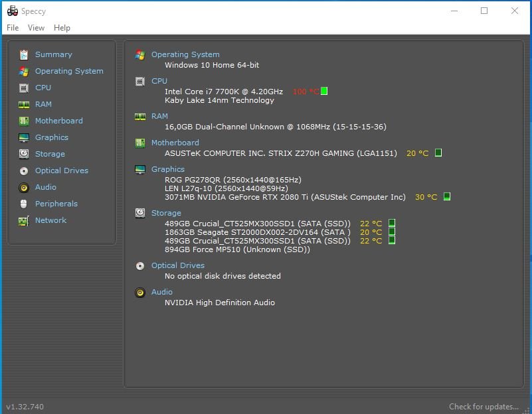This screenshot has height=414, width=532.
Task: Click the Graphics monitor icon in sidebar
Action: (x=24, y=137)
